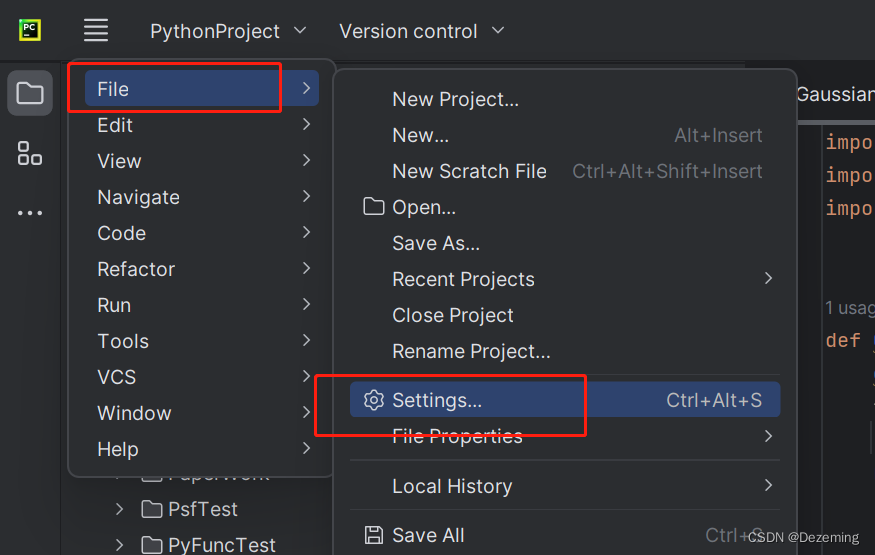The image size is (875, 555).
Task: Choose New Project from File menu
Action: click(x=455, y=99)
